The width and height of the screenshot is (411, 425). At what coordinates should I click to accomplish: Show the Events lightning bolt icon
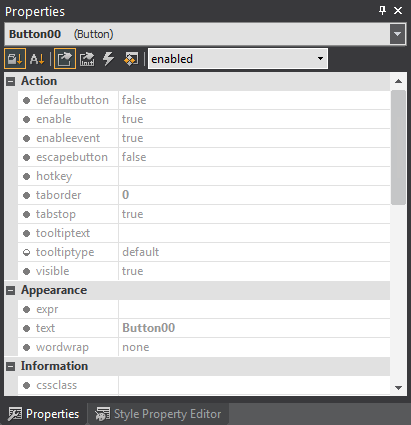108,59
